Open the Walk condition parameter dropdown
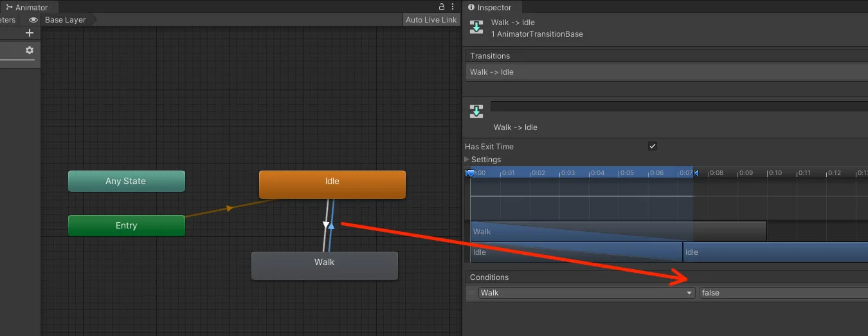Image resolution: width=868 pixels, height=336 pixels. (587, 293)
